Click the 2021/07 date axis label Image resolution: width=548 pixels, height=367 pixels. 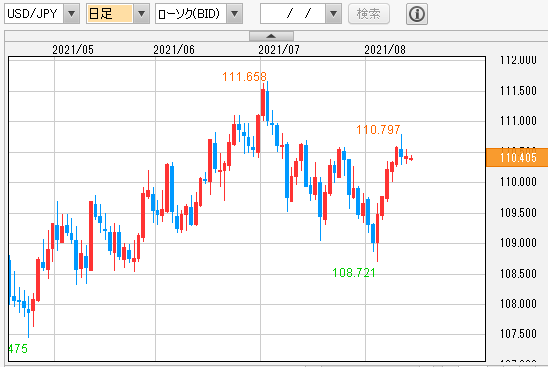[x=279, y=50]
